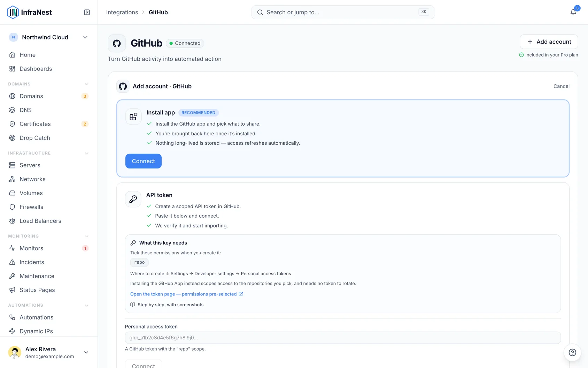
Task: Click the Certificates count badge 2
Action: click(x=85, y=124)
